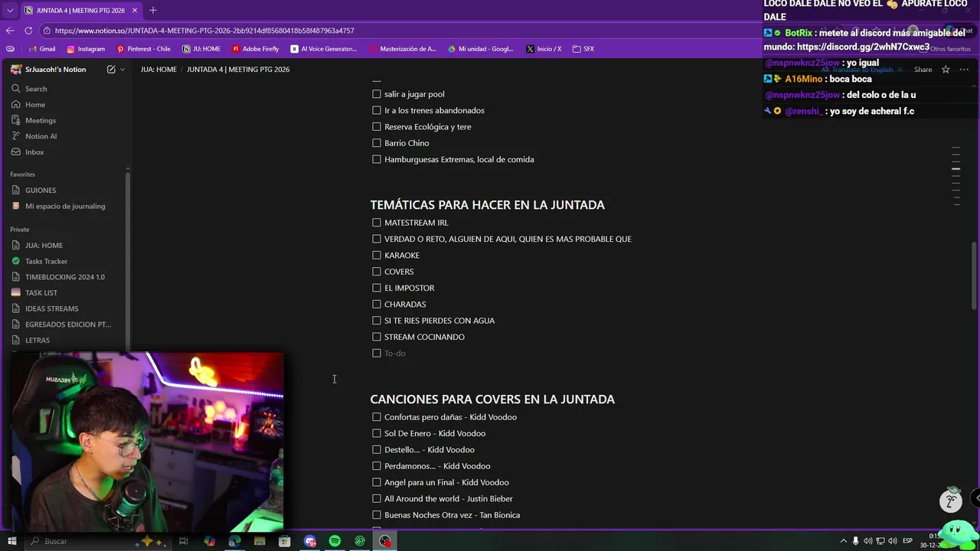The width and height of the screenshot is (980, 551).
Task: Open the browser tab list dropdown
Action: (10, 10)
